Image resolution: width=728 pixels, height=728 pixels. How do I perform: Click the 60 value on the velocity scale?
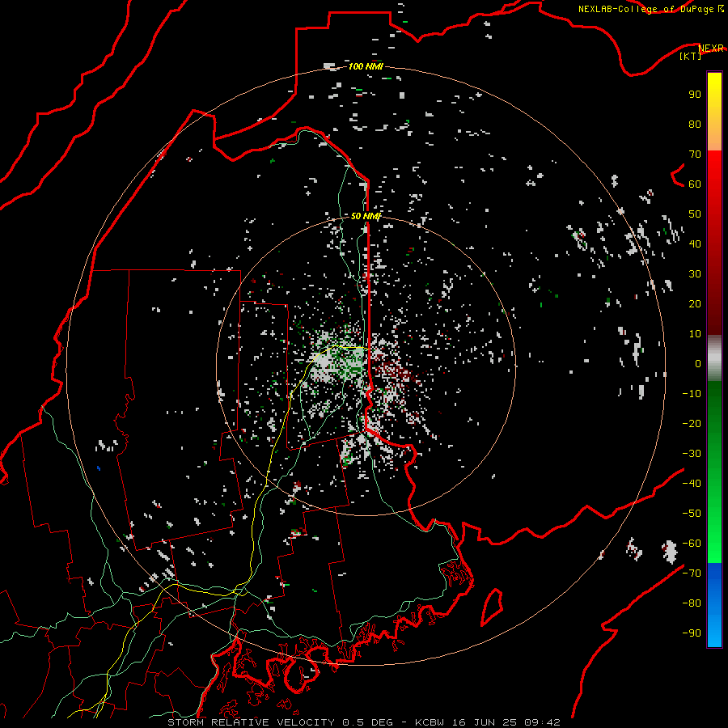(x=695, y=184)
